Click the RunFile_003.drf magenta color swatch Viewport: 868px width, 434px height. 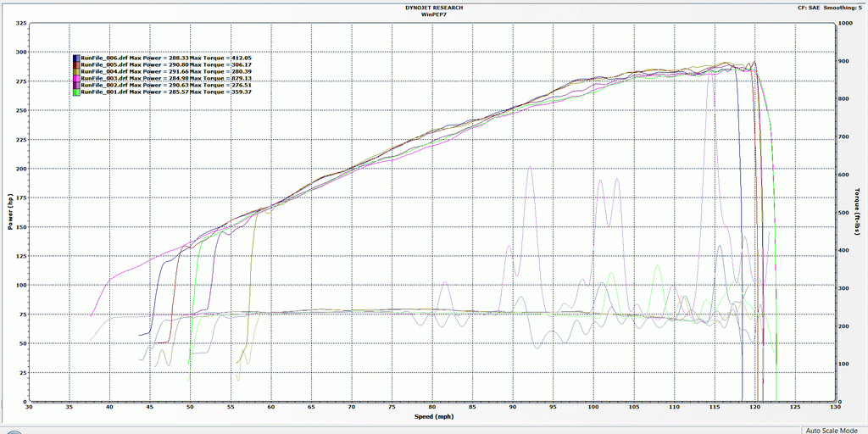(76, 79)
